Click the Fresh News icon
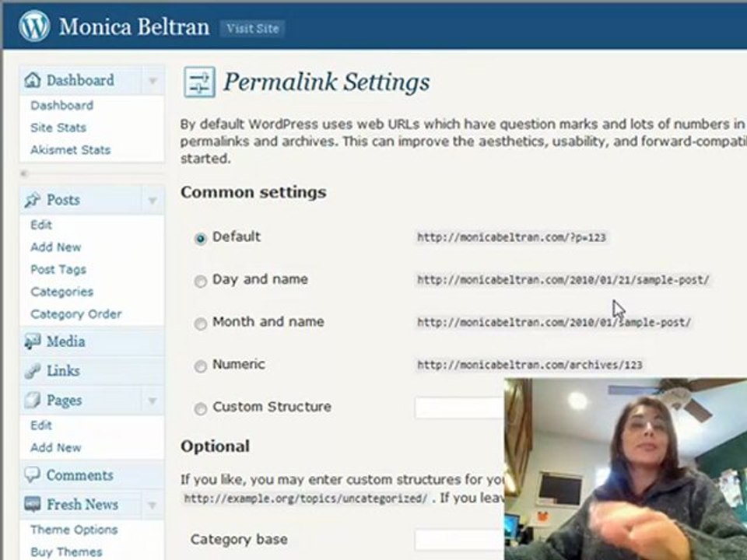The width and height of the screenshot is (747, 560). coord(32,504)
